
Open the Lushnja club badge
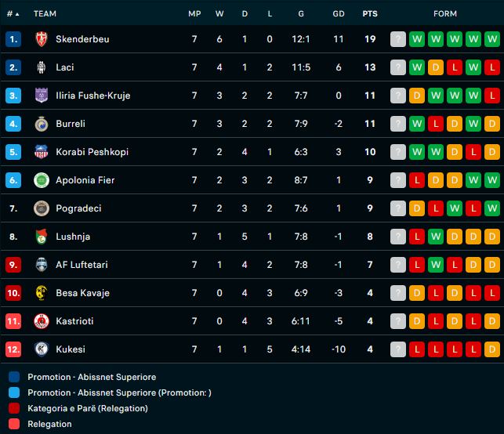coord(42,237)
